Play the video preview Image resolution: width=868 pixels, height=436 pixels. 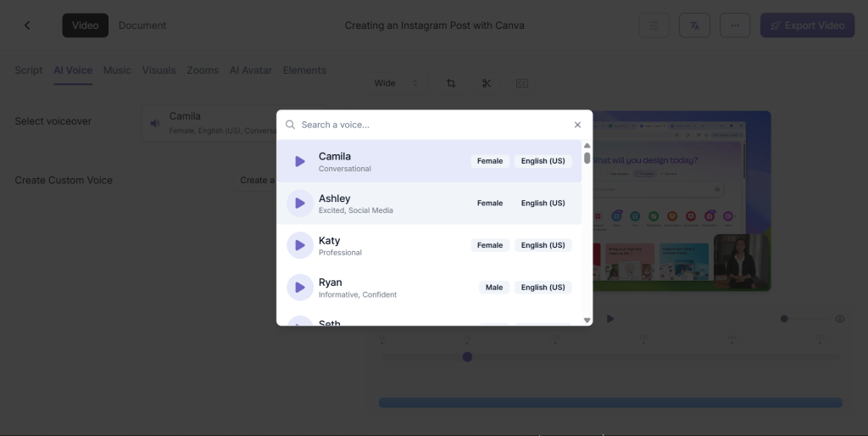pyautogui.click(x=610, y=319)
